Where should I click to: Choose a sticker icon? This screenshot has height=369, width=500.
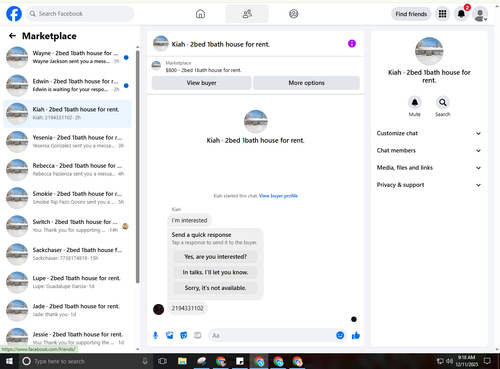pyautogui.click(x=184, y=335)
